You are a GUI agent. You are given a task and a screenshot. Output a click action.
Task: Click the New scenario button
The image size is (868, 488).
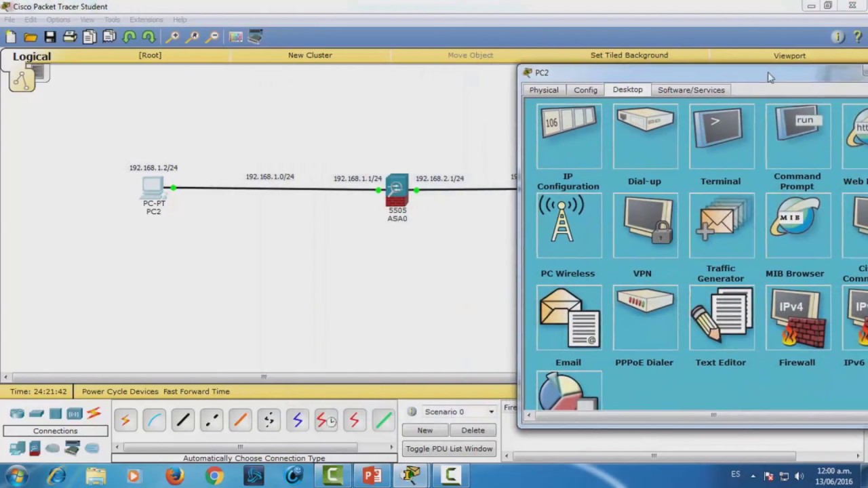[x=425, y=430]
